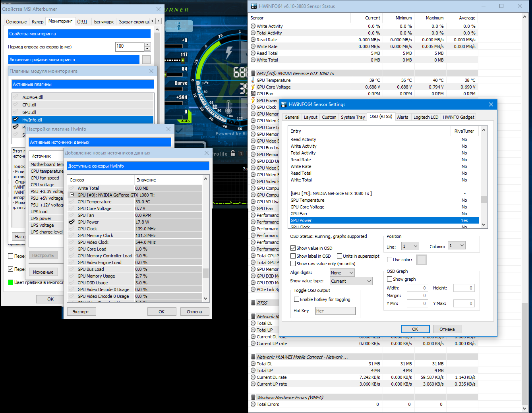Switch to the Основные tab

(17, 22)
